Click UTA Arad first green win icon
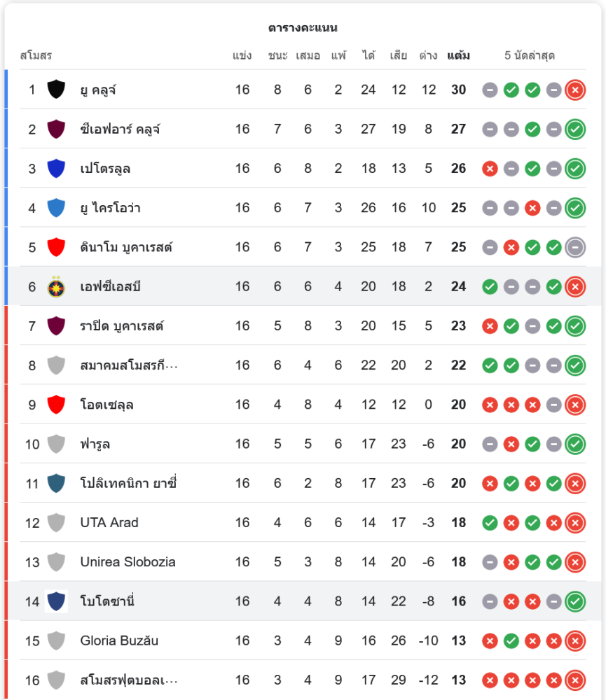This screenshot has width=606, height=700. pos(490,522)
